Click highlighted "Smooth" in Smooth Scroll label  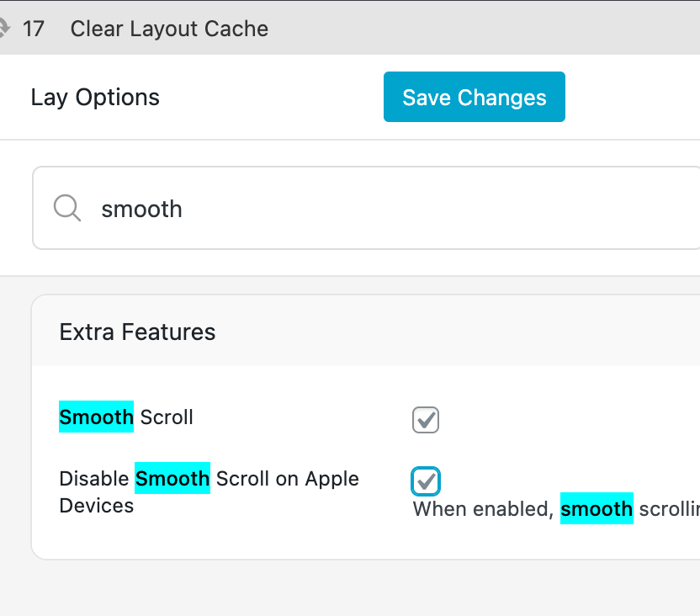pyautogui.click(x=96, y=417)
